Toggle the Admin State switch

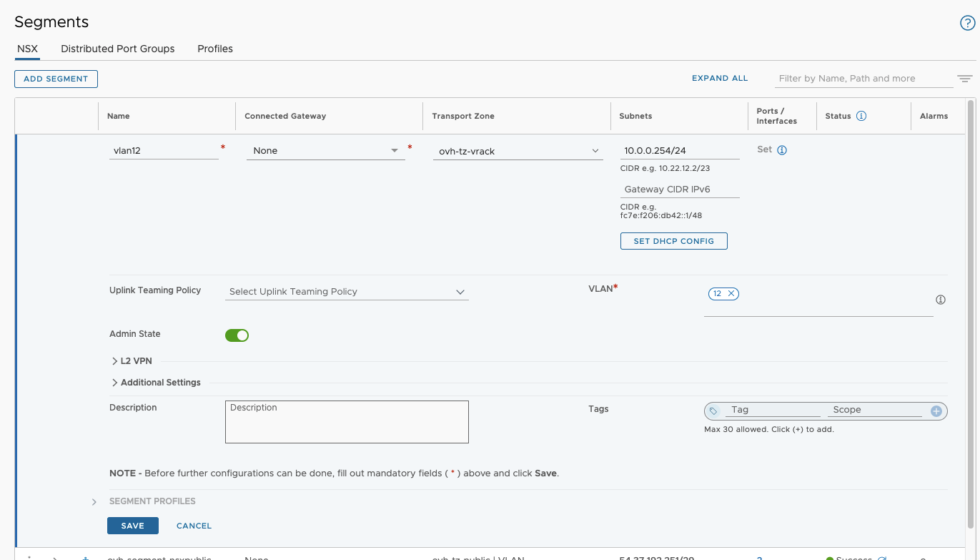(x=237, y=335)
